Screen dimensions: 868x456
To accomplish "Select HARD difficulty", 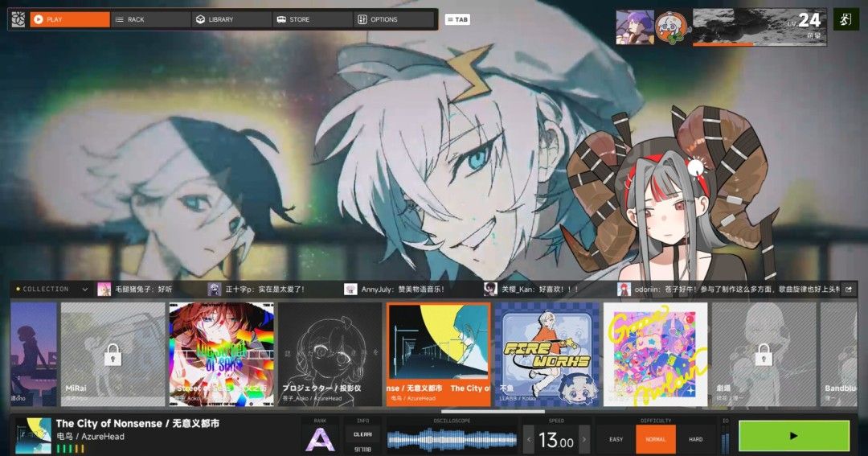I will tap(695, 439).
